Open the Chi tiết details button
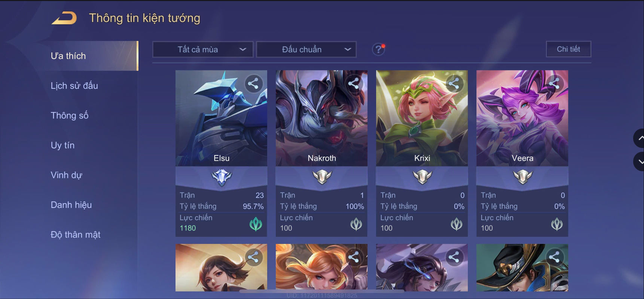Image resolution: width=644 pixels, height=299 pixels. point(568,49)
